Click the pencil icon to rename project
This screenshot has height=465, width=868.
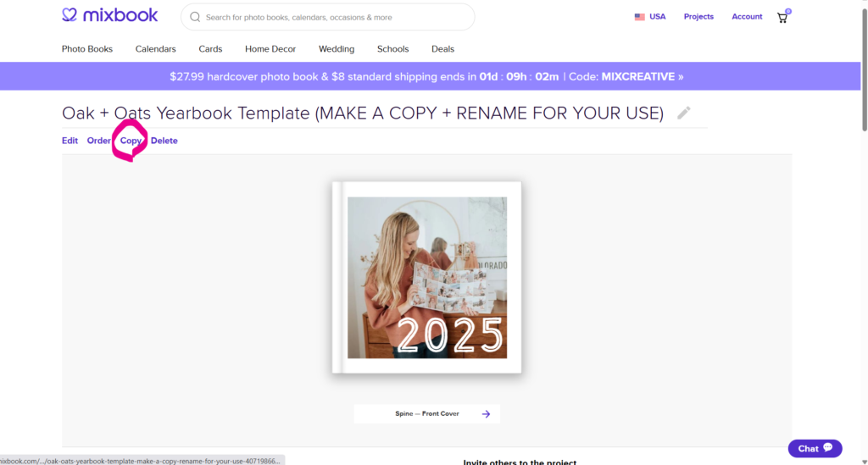(684, 113)
